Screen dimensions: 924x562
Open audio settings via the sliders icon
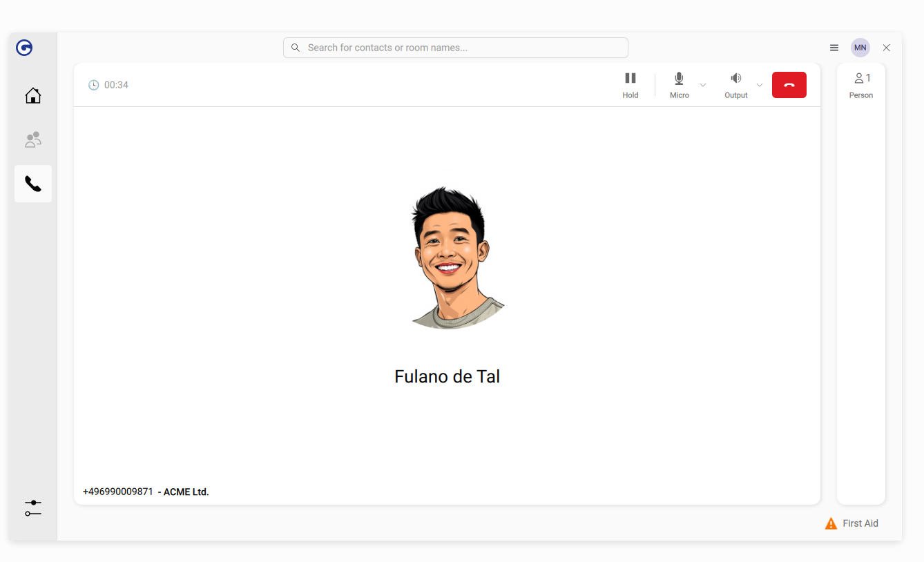pyautogui.click(x=32, y=507)
